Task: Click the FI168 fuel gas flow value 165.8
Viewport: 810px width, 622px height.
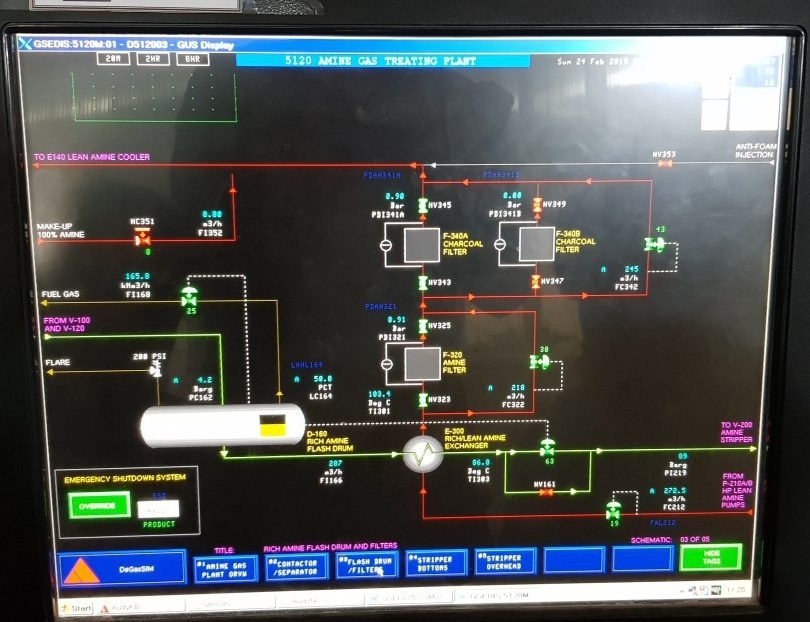Action: coord(137,276)
